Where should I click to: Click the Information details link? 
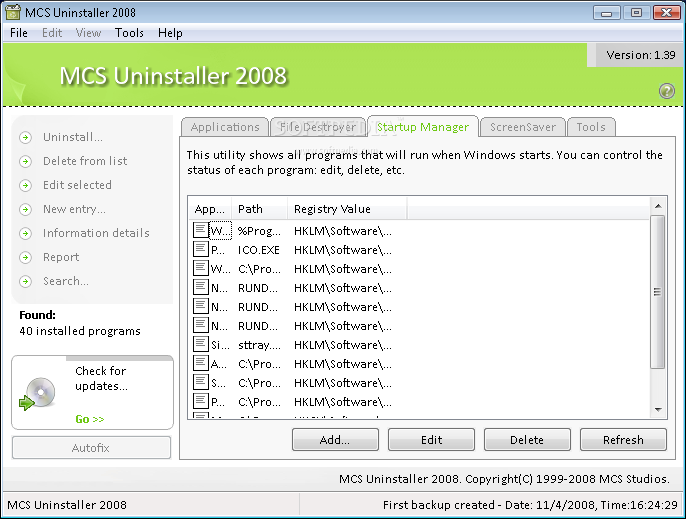pos(96,233)
